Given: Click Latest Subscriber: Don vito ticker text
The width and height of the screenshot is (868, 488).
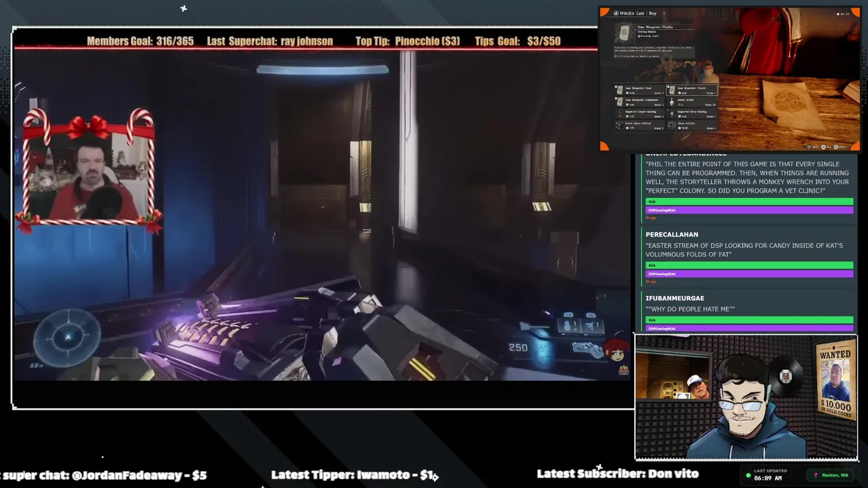Looking at the screenshot, I should pos(617,474).
